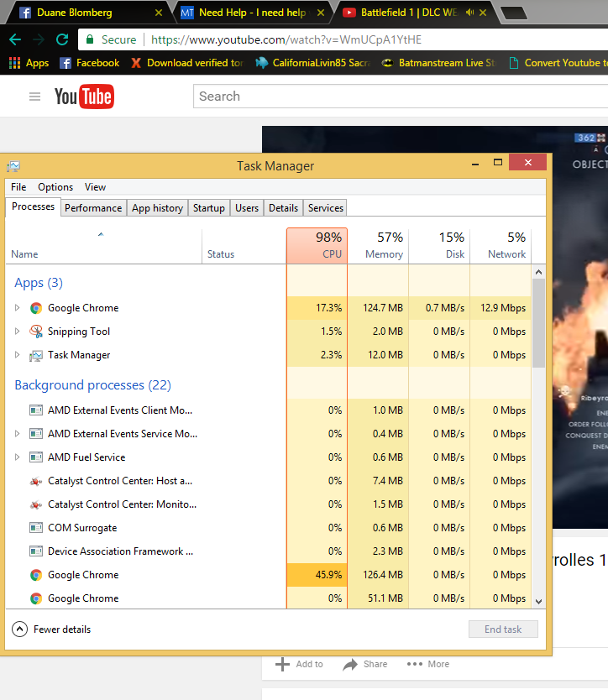Click the Chrome back arrow icon

pos(15,39)
